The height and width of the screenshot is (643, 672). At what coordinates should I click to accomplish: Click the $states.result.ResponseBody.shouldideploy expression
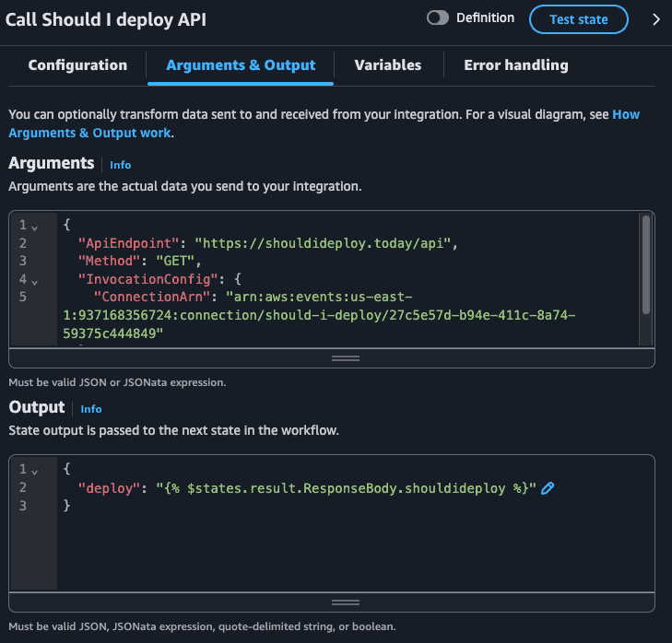pyautogui.click(x=346, y=488)
